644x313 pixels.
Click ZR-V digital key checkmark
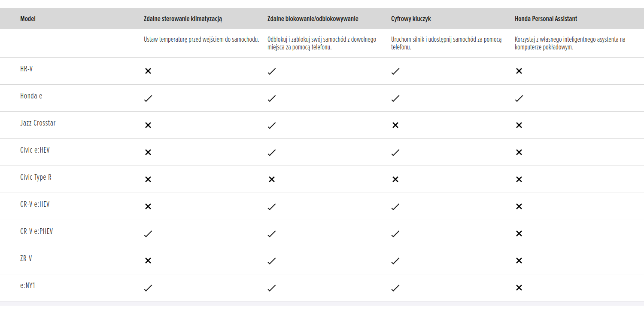(x=395, y=261)
